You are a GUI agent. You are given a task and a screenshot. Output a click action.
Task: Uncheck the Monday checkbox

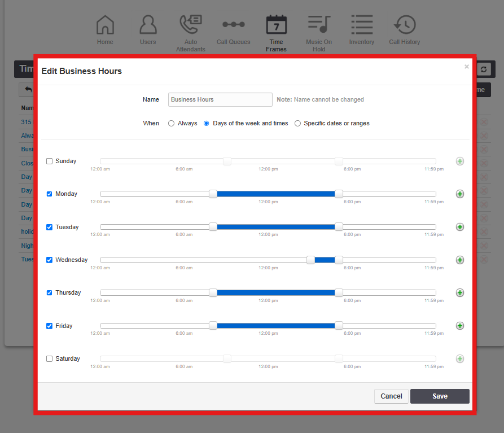(49, 194)
